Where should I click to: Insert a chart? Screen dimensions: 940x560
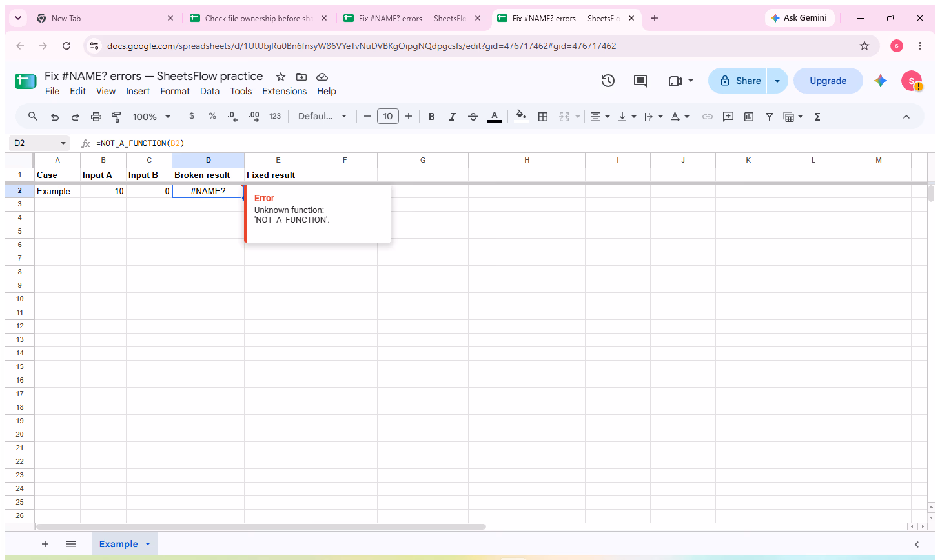click(749, 117)
